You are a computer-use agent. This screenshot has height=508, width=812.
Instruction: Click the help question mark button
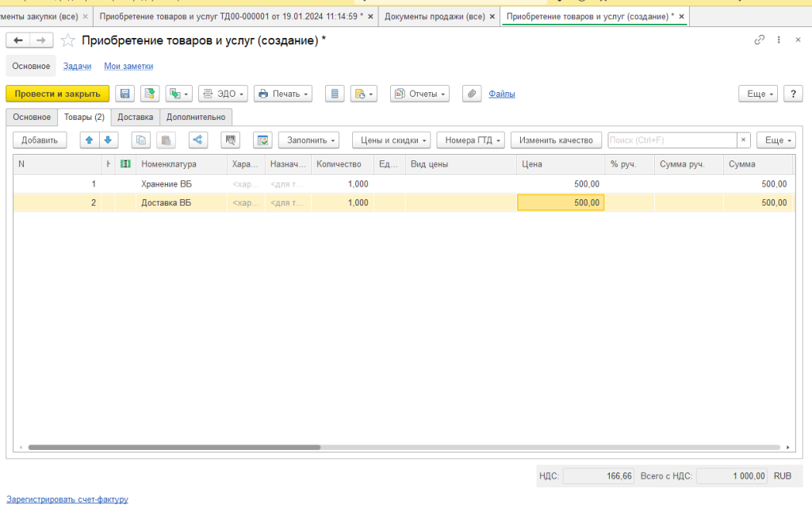coord(793,94)
